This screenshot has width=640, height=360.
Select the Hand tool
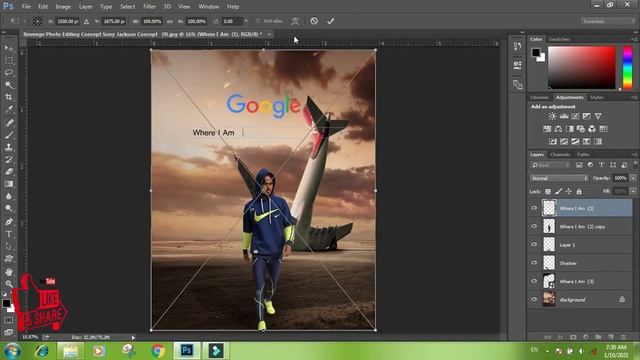point(9,271)
